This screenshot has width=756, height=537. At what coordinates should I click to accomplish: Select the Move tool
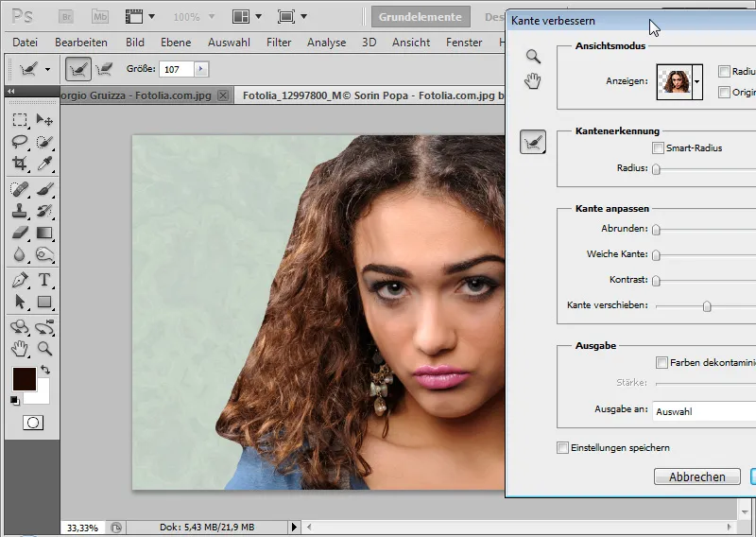coord(44,119)
